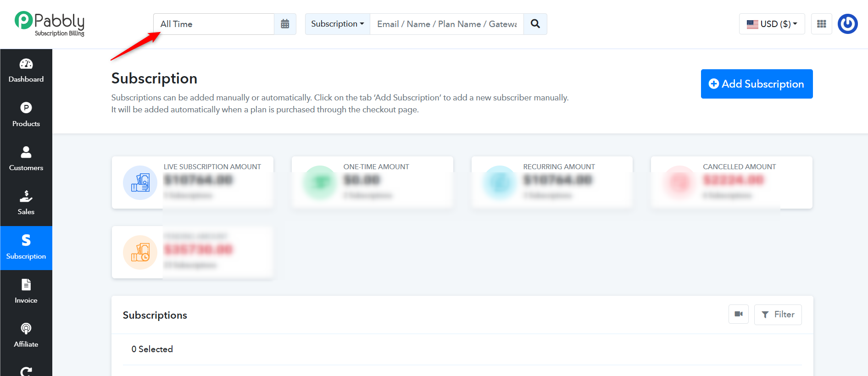The image size is (868, 376).
Task: Select the Sales sidebar icon
Action: pyautogui.click(x=26, y=203)
